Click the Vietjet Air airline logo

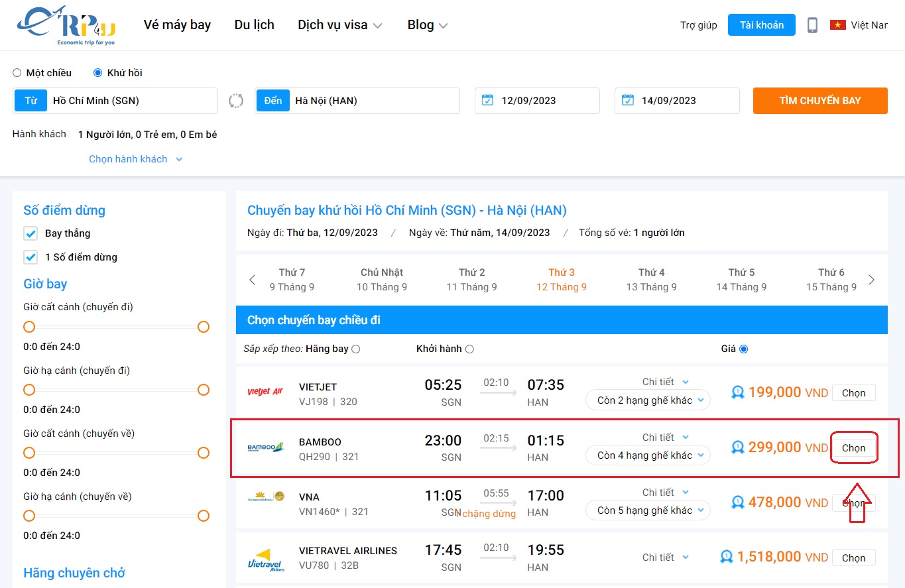coord(265,392)
